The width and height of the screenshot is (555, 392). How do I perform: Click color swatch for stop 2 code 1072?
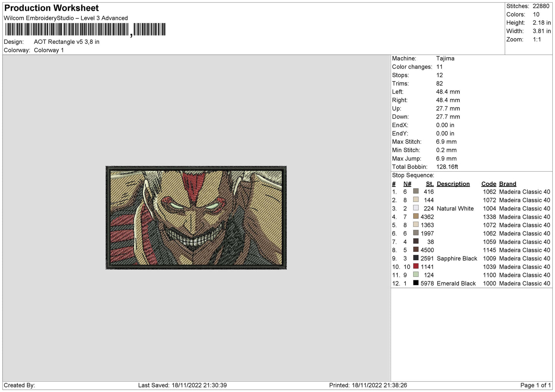[416, 200]
